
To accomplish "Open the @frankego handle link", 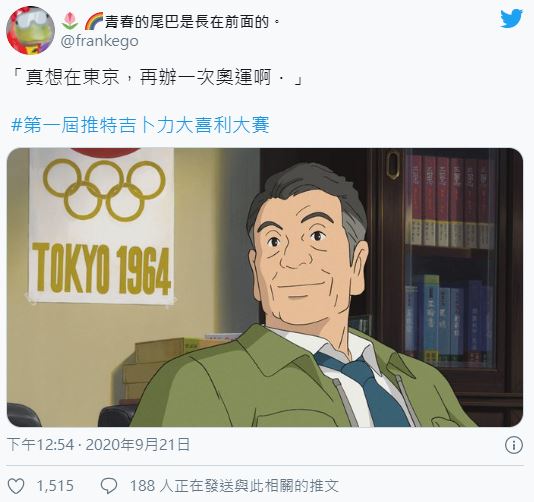I will pos(99,41).
